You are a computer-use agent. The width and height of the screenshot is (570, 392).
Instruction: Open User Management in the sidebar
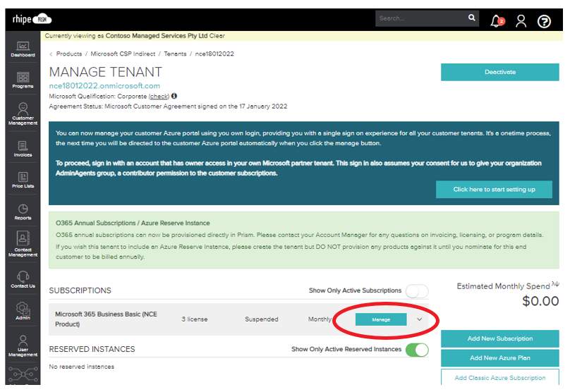pyautogui.click(x=23, y=345)
